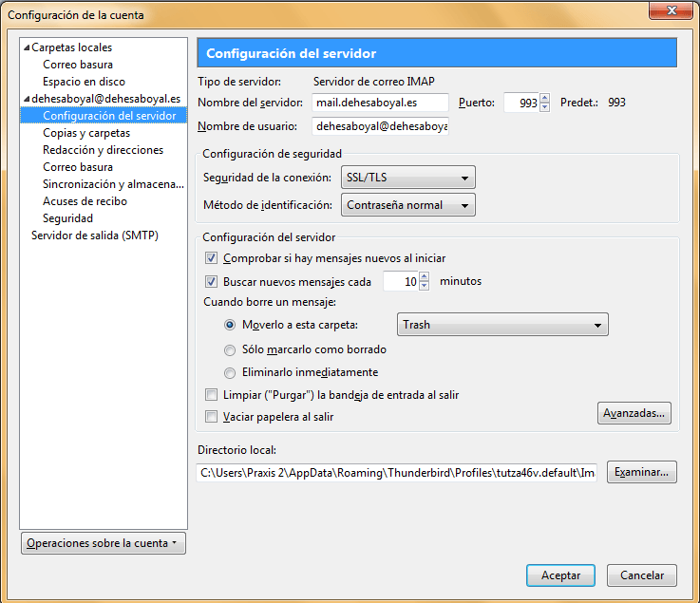Toggle Comprobar si hay mensajes nuevos al iniciar

[x=211, y=258]
